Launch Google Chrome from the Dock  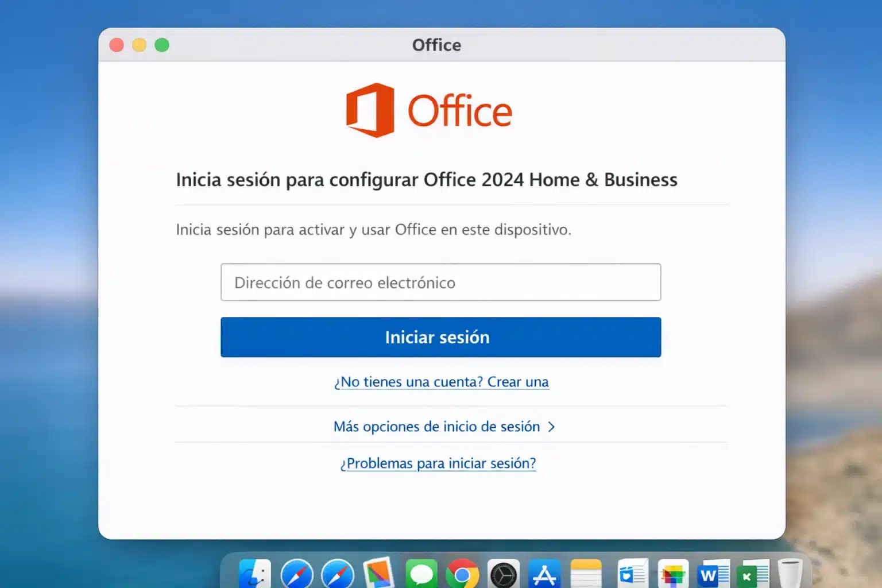tap(462, 574)
